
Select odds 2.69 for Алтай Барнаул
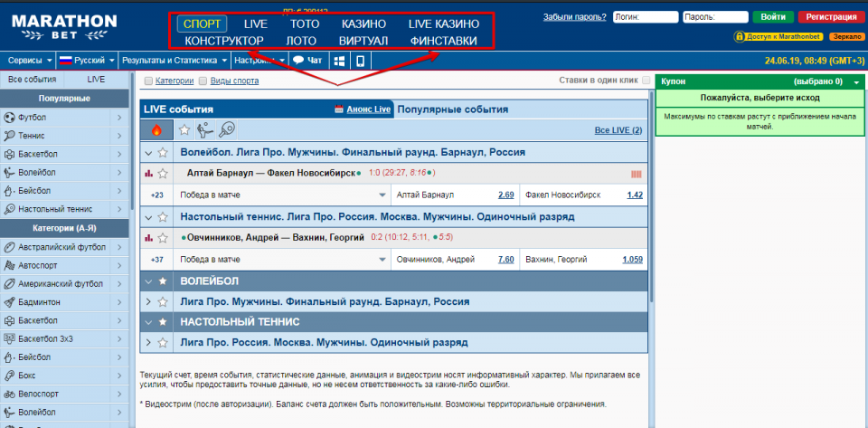pyautogui.click(x=505, y=195)
